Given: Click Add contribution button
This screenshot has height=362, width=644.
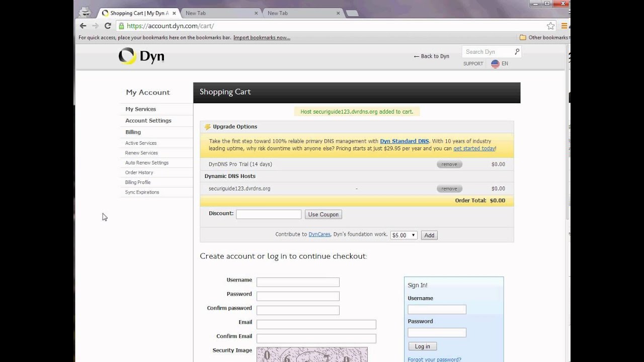Looking at the screenshot, I should coord(429,235).
